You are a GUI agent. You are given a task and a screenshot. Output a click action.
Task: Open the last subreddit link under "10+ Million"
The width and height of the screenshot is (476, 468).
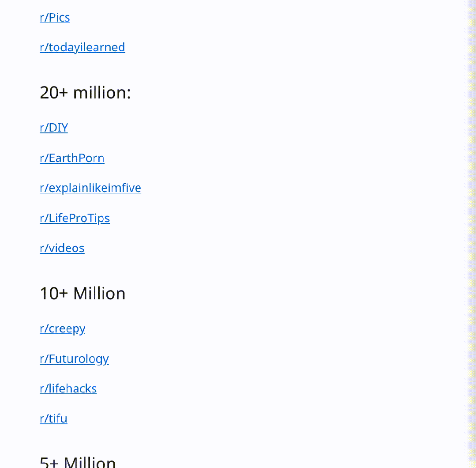click(x=53, y=419)
